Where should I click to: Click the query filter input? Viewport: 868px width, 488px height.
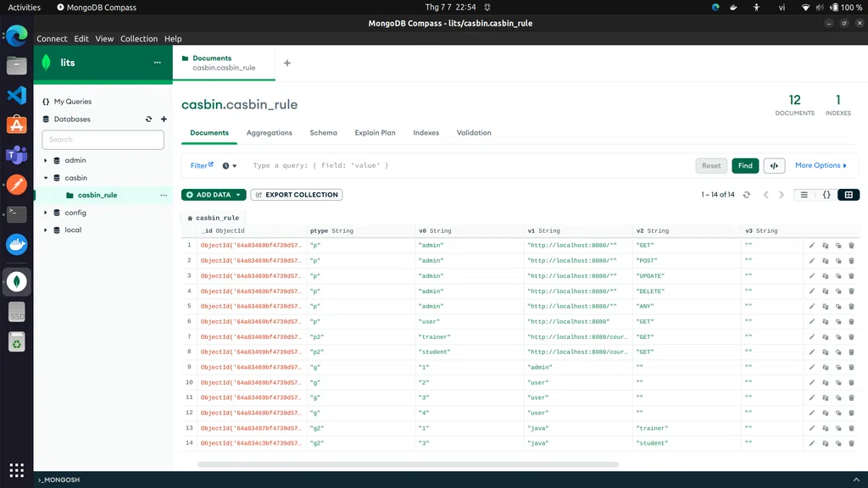click(470, 165)
